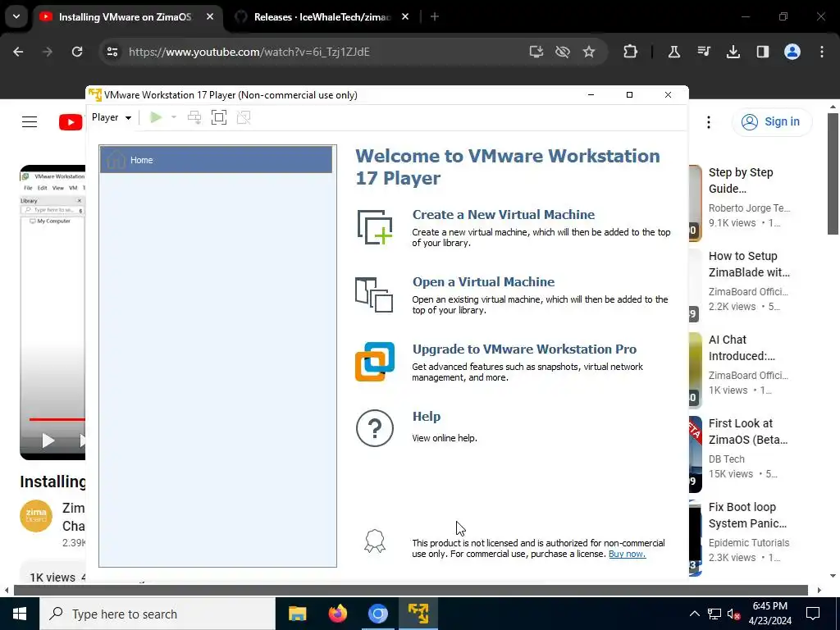Image resolution: width=840 pixels, height=630 pixels.
Task: Click Create a New Virtual Machine
Action: point(503,214)
